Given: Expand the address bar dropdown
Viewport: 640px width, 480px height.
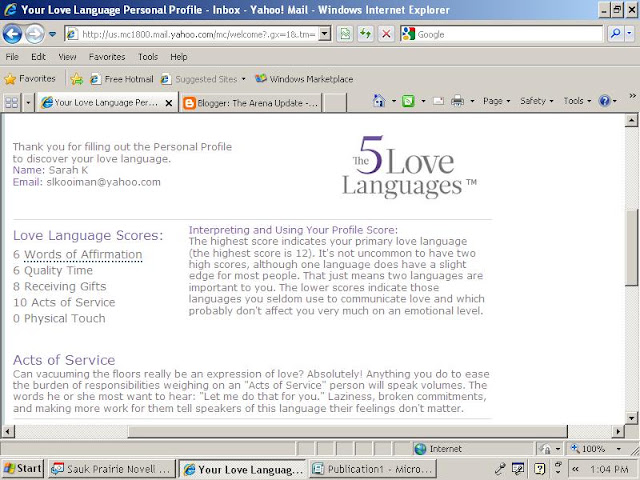Looking at the screenshot, I should [324, 34].
